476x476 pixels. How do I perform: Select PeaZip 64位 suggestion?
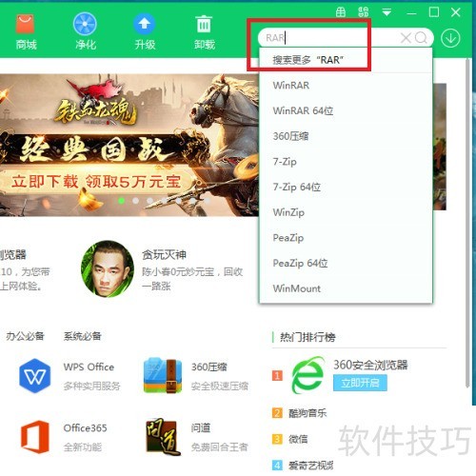pos(346,263)
